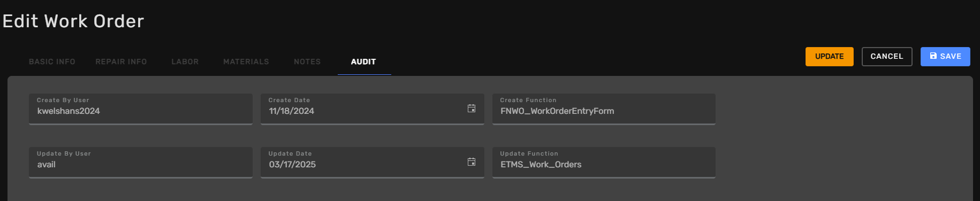Go to the Labor tab
The height and width of the screenshot is (201, 980).
tap(185, 61)
